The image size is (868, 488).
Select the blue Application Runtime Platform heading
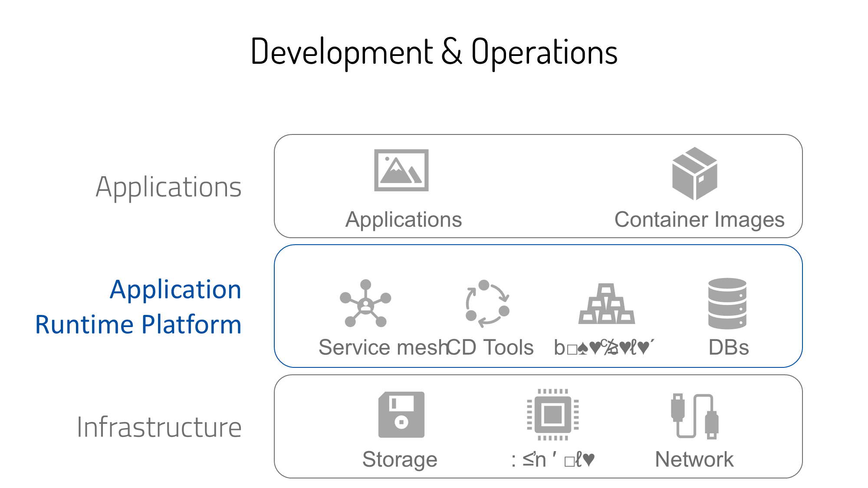(x=139, y=307)
